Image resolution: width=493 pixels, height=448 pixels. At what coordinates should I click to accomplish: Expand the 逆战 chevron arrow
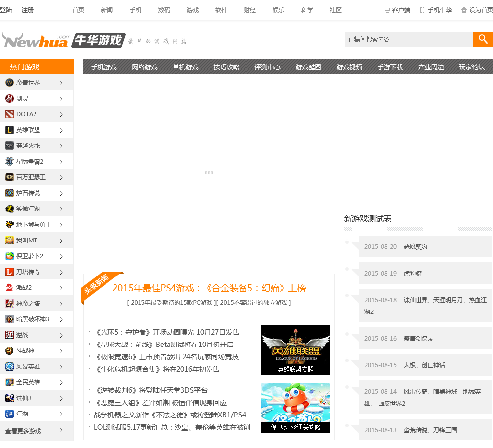pos(61,335)
